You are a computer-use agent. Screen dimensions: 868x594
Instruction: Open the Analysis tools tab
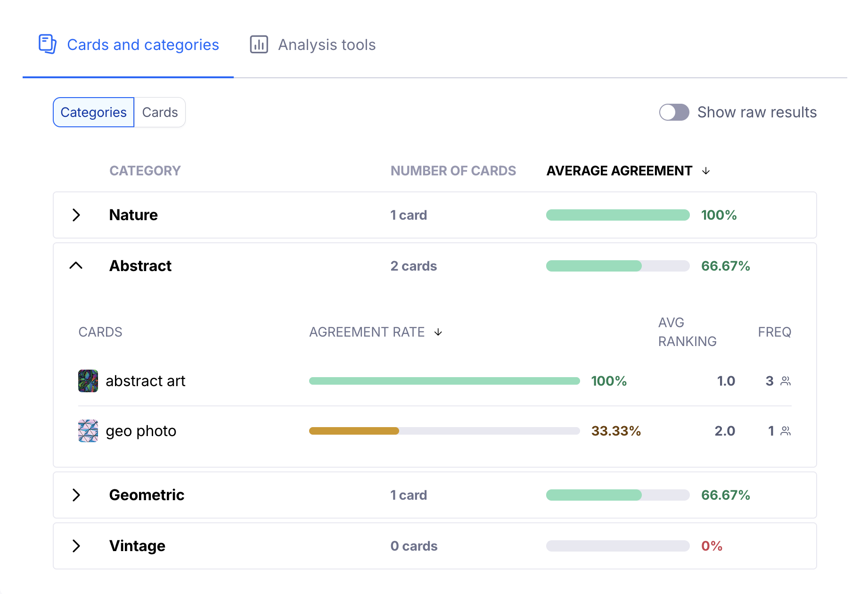(313, 45)
